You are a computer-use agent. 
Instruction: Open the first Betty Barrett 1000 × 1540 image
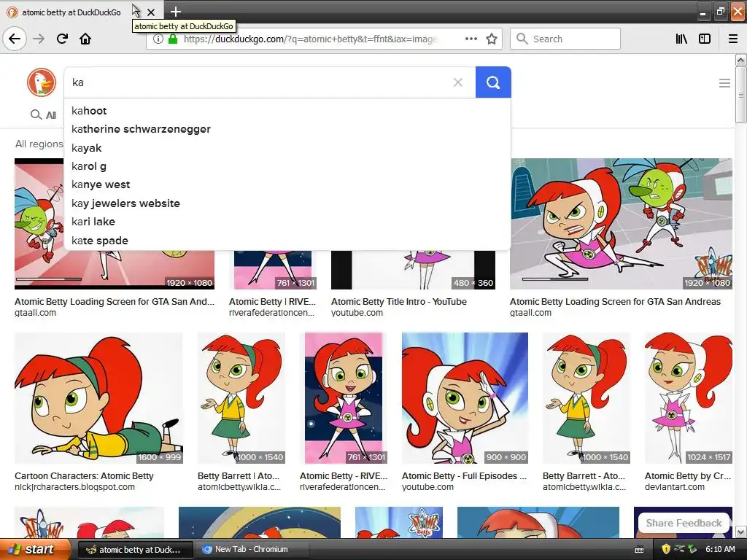point(241,398)
